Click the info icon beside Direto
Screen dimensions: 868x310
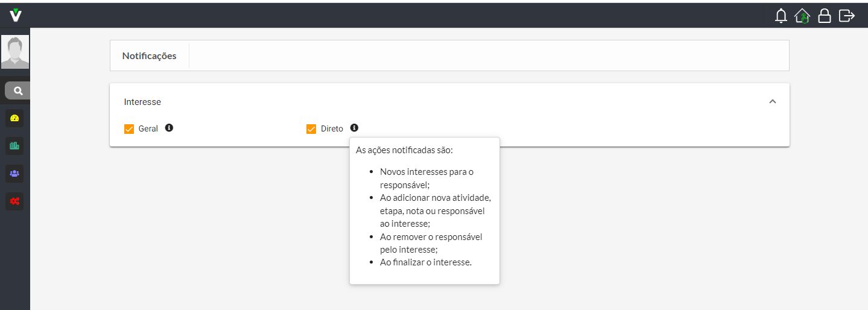[x=354, y=128]
